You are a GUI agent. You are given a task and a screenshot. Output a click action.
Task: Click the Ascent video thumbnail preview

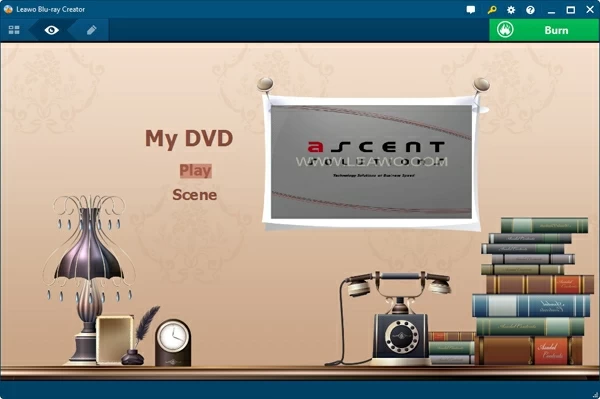371,162
